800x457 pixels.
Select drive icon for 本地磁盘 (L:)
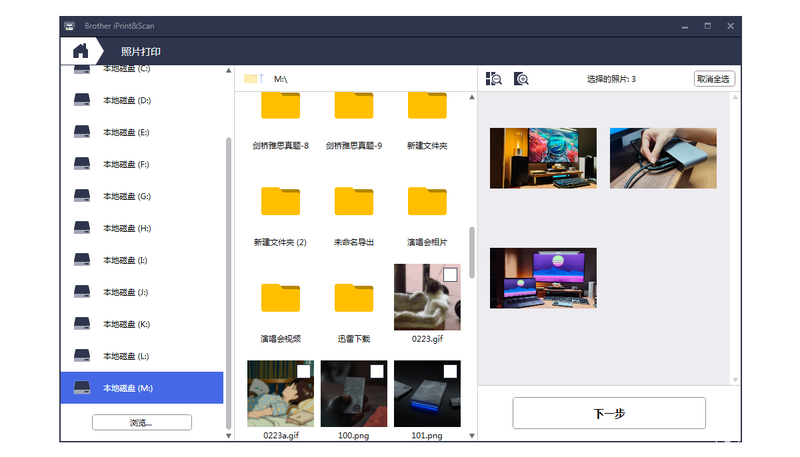pos(82,356)
